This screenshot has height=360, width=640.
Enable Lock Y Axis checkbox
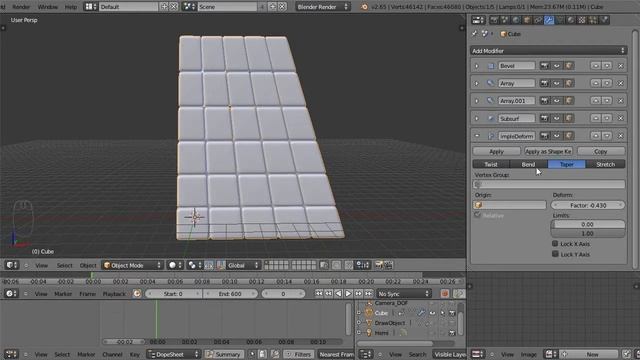(x=555, y=254)
